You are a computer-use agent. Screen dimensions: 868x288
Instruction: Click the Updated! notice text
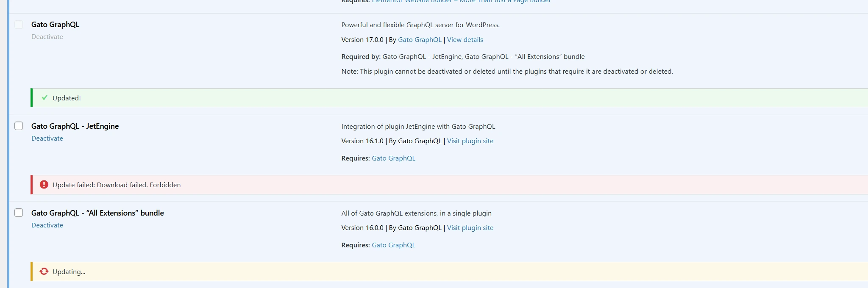coord(67,98)
